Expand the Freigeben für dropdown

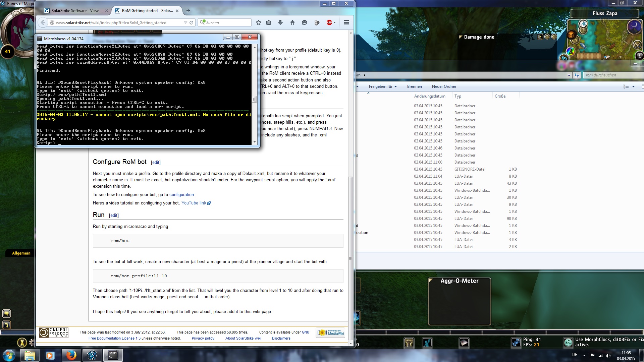point(383,86)
